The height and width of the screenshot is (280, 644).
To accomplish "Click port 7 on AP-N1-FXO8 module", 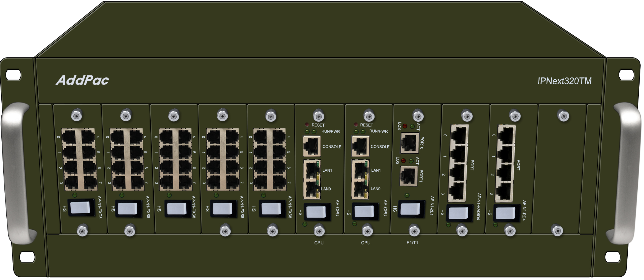I will point(90,183).
